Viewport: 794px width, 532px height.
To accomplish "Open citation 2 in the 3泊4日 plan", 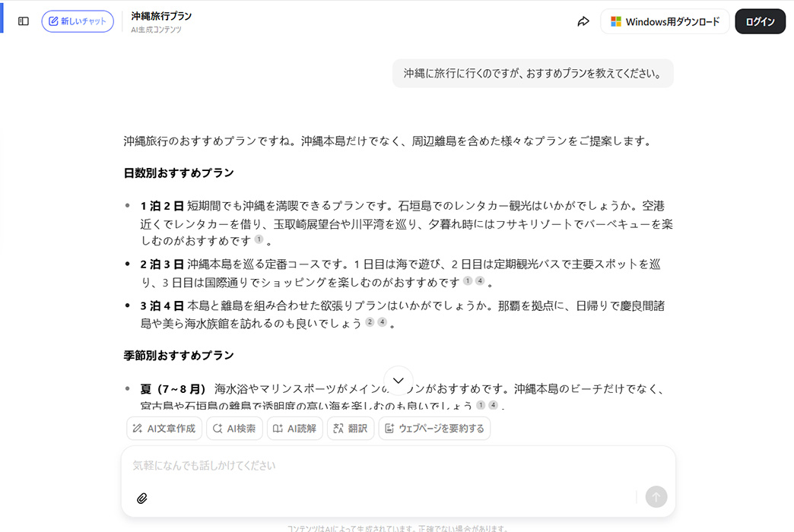I will [370, 322].
